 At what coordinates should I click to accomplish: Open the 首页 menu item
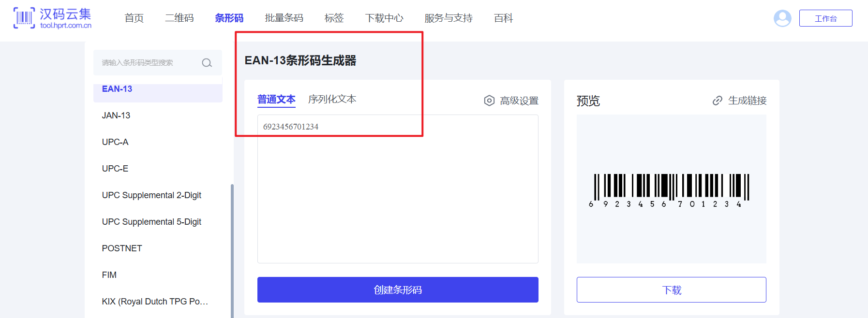[134, 18]
